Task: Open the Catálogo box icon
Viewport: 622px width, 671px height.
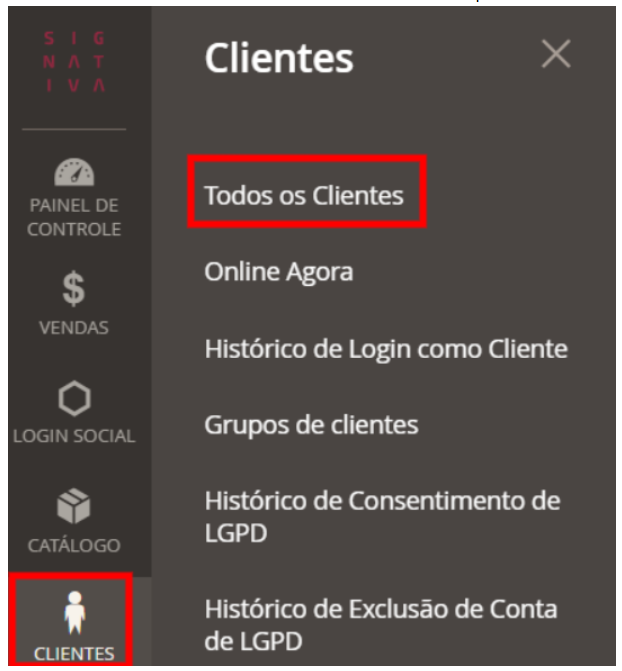Action: tap(74, 506)
